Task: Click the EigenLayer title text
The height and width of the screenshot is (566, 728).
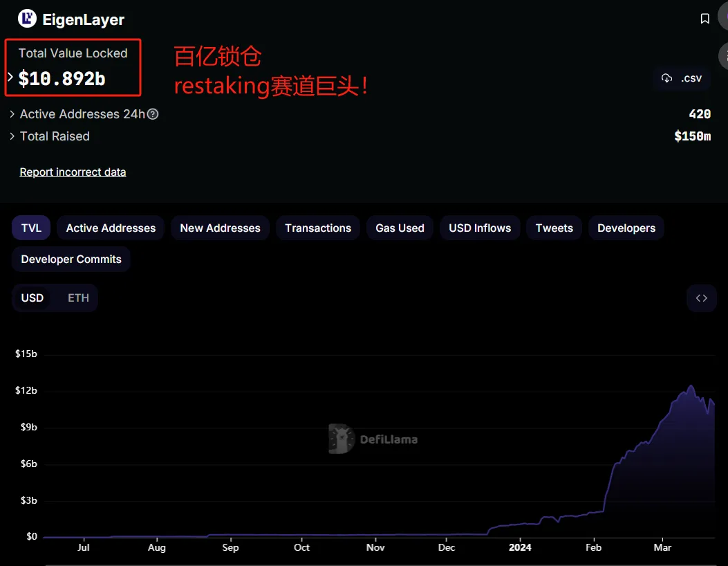Action: click(83, 19)
